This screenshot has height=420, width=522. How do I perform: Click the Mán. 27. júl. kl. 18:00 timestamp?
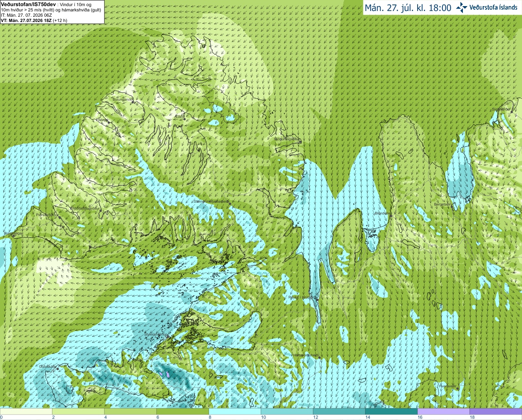pyautogui.click(x=408, y=8)
